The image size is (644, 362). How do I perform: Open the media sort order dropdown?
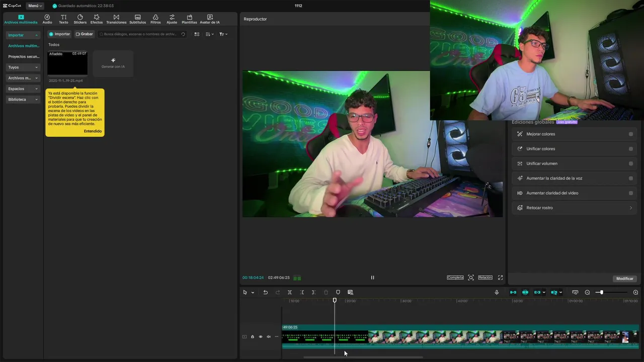210,34
